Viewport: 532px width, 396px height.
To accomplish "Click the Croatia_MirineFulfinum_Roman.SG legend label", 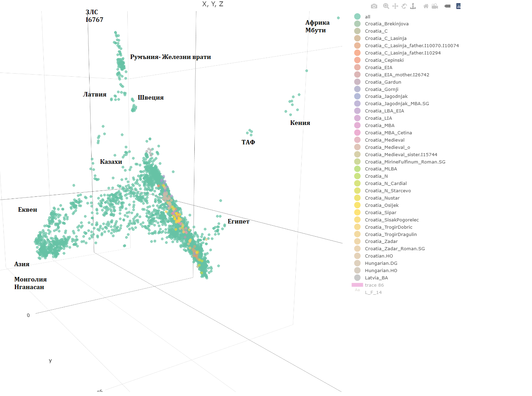I will (x=405, y=162).
